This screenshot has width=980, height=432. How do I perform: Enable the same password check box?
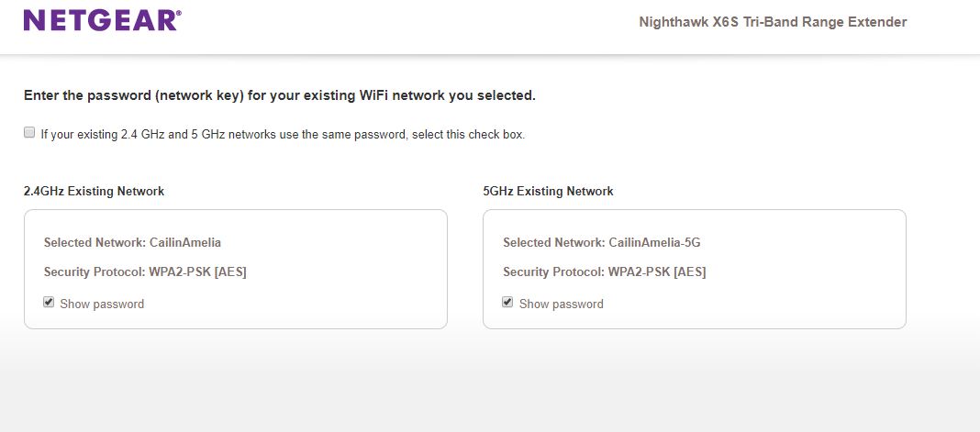(29, 132)
